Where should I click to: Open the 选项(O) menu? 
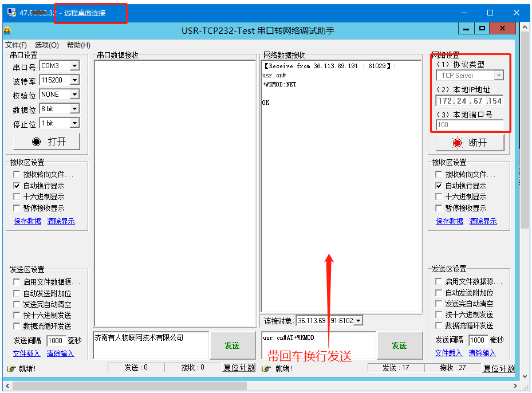point(46,45)
